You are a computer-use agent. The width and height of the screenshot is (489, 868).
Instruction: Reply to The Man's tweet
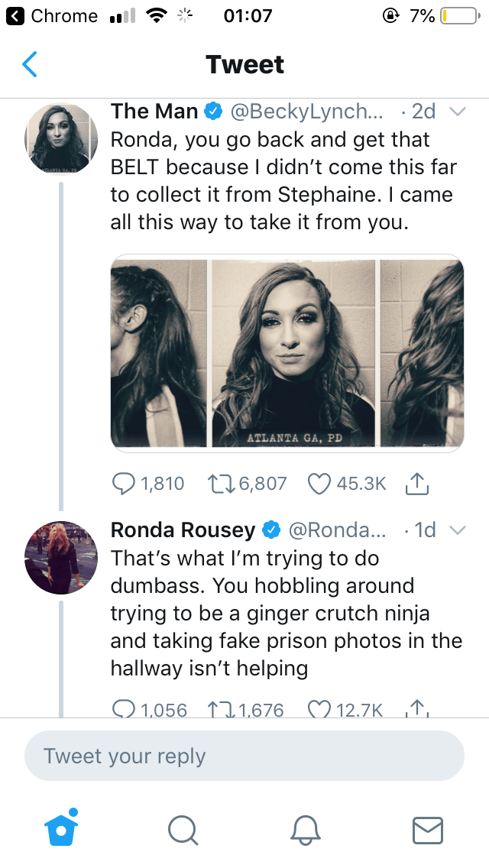124,483
